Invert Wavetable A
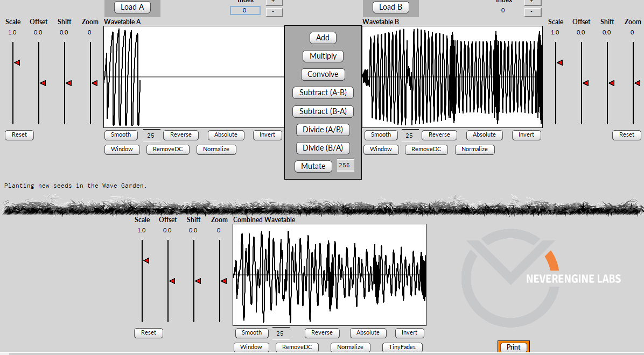Viewport: 644px width, 355px height. (x=268, y=135)
